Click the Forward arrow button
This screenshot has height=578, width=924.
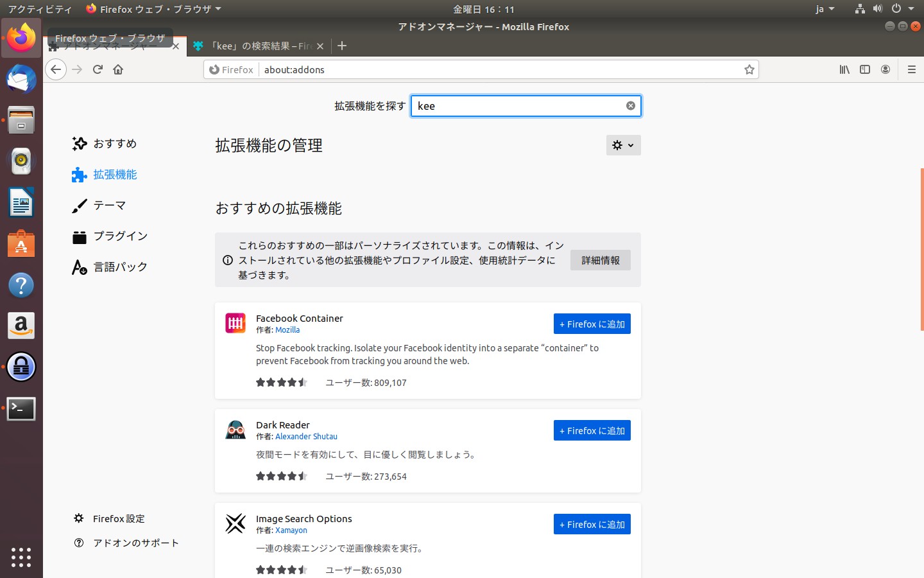(77, 69)
